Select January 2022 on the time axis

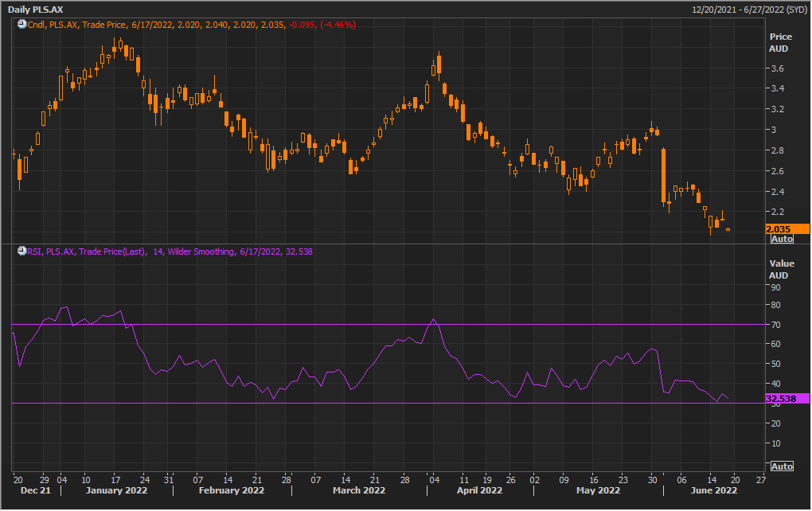point(115,491)
